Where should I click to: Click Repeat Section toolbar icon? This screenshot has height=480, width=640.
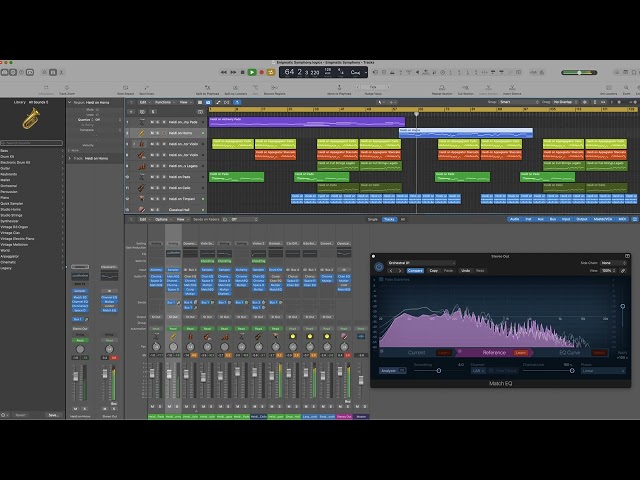442,88
